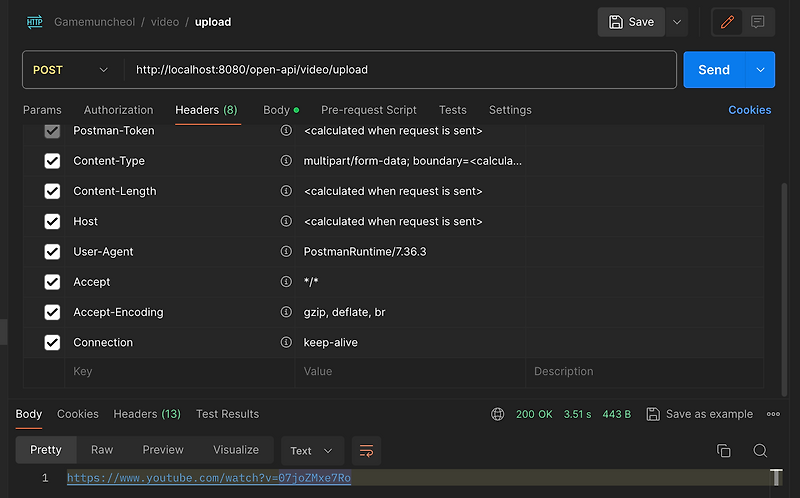Toggle response line wrap icon
Viewport: 800px width, 498px height.
tap(366, 451)
